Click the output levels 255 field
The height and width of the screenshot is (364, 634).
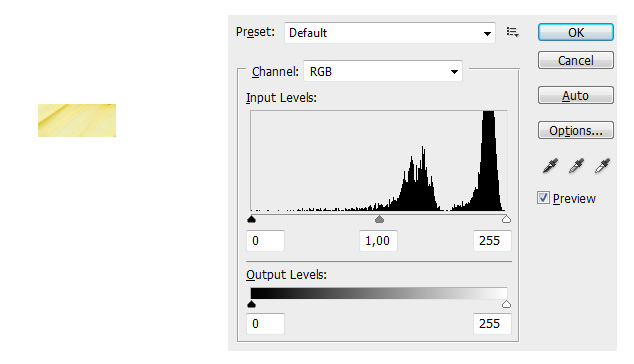tap(492, 324)
